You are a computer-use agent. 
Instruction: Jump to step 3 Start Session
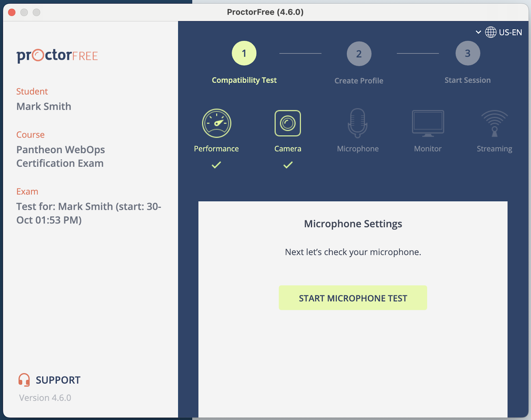(467, 53)
